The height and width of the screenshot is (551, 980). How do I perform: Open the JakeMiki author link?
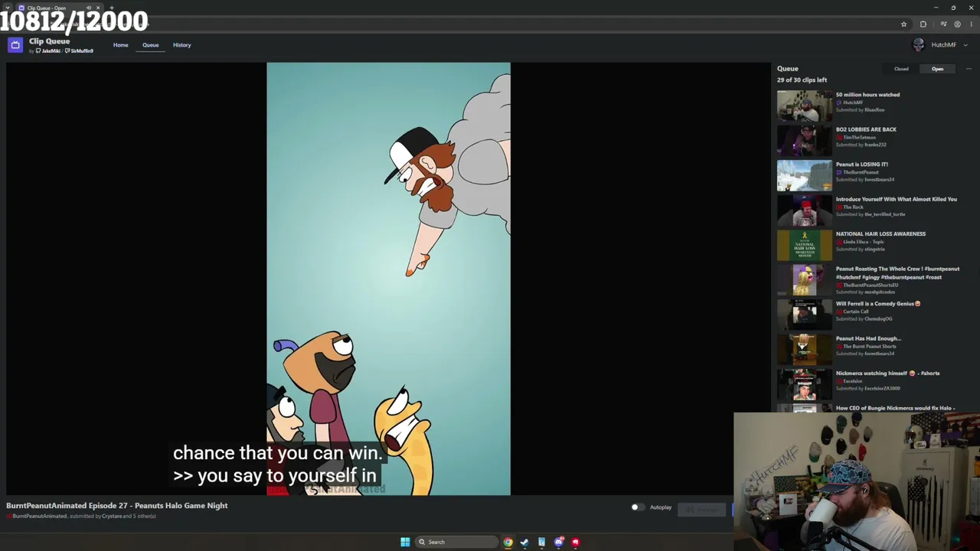48,51
